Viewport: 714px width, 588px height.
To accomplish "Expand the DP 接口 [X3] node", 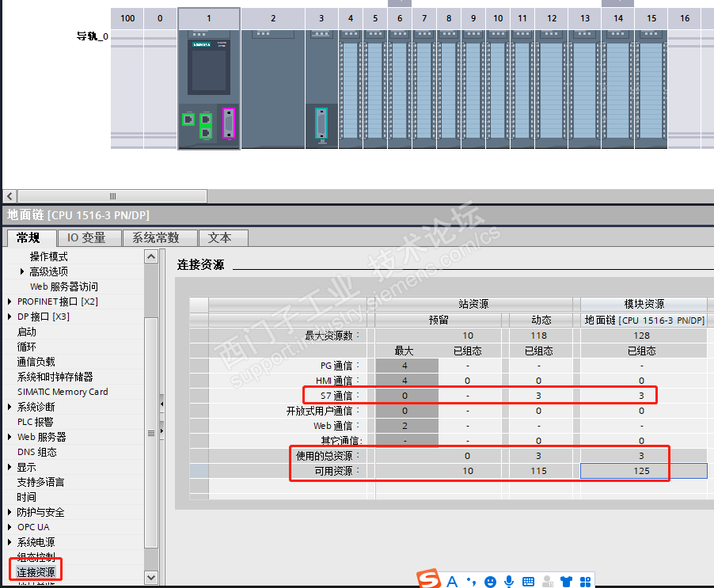I will click(x=9, y=317).
